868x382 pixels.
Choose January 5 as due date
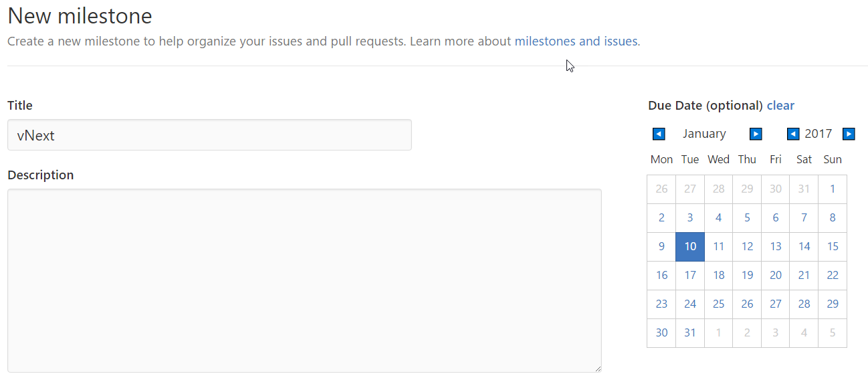click(747, 217)
